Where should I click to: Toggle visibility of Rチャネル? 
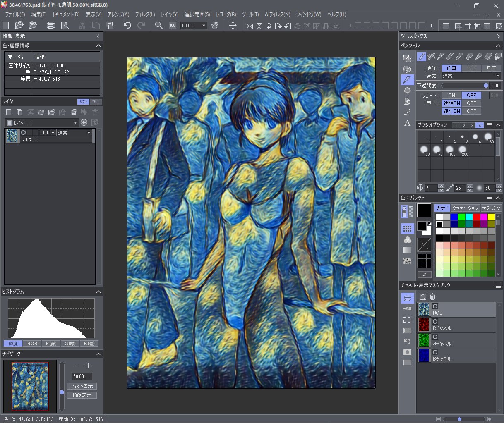click(435, 322)
